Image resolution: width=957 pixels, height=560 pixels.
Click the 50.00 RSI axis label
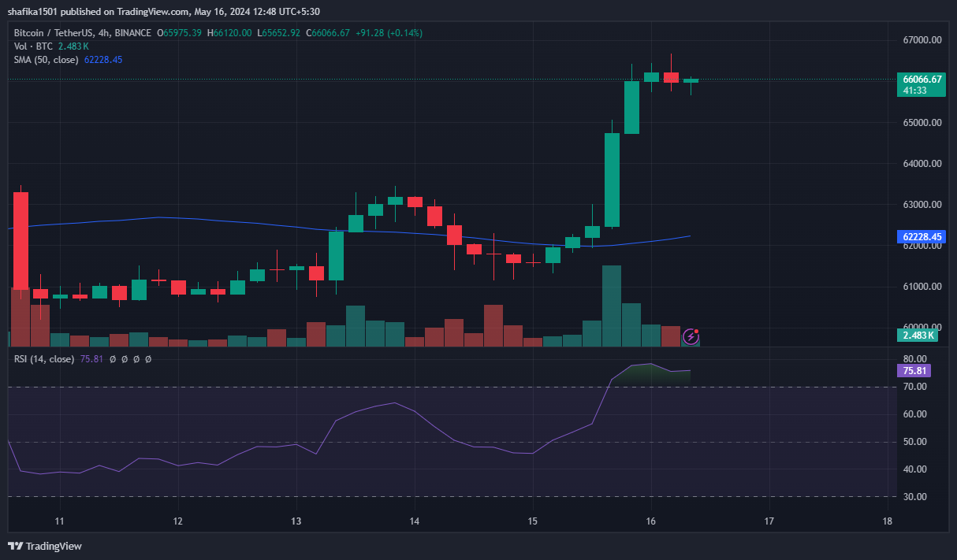(x=914, y=442)
